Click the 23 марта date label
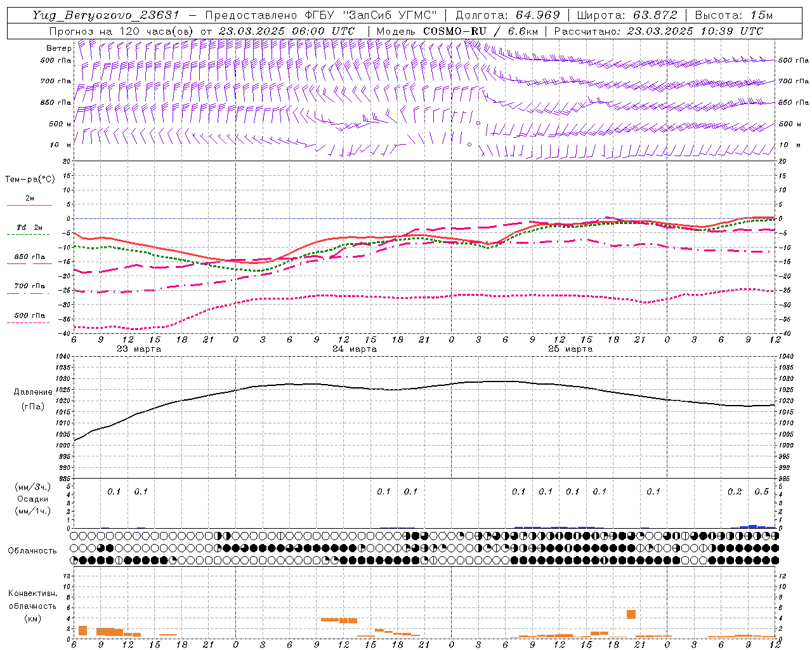This screenshot has height=650, width=812. pos(139,349)
